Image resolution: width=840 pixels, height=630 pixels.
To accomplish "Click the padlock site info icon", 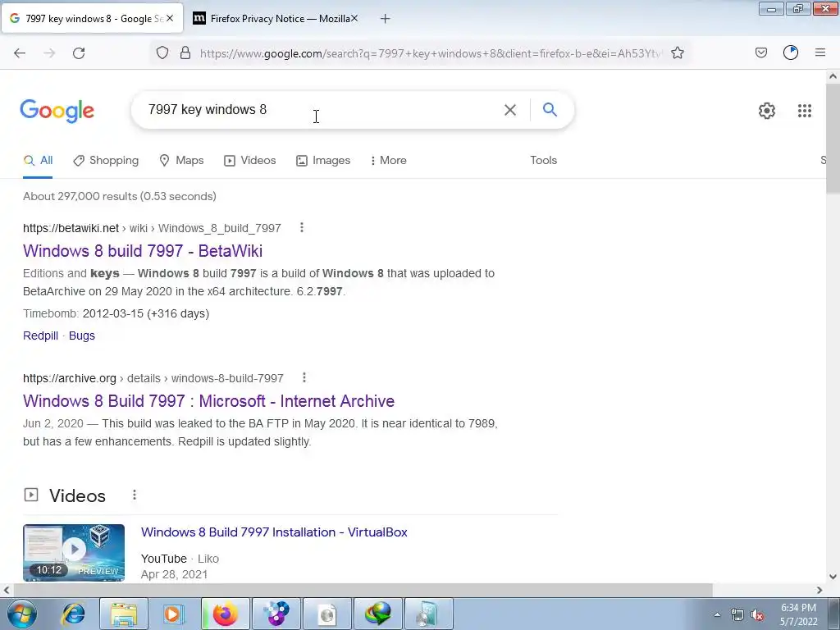I will point(185,53).
